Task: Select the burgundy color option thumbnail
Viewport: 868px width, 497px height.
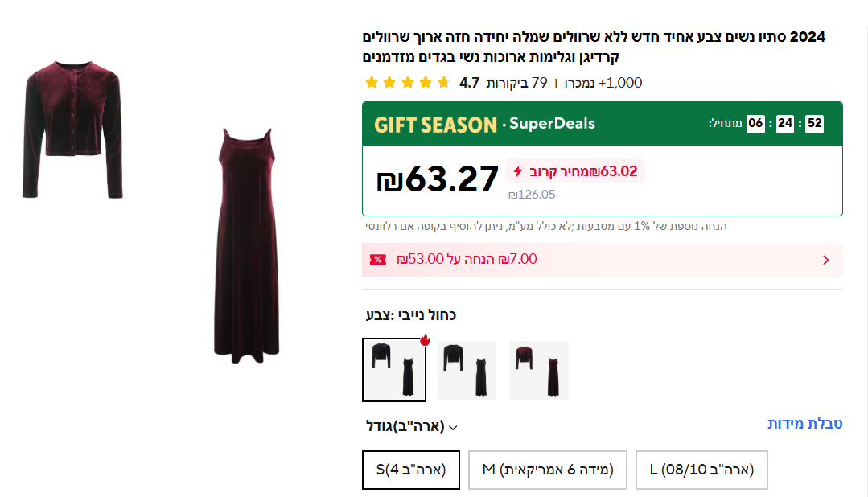Action: click(539, 370)
